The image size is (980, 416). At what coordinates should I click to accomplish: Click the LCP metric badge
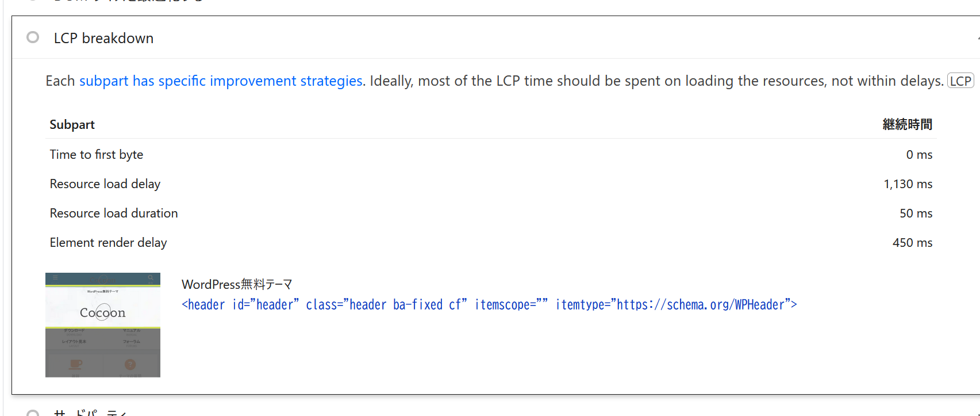click(960, 81)
